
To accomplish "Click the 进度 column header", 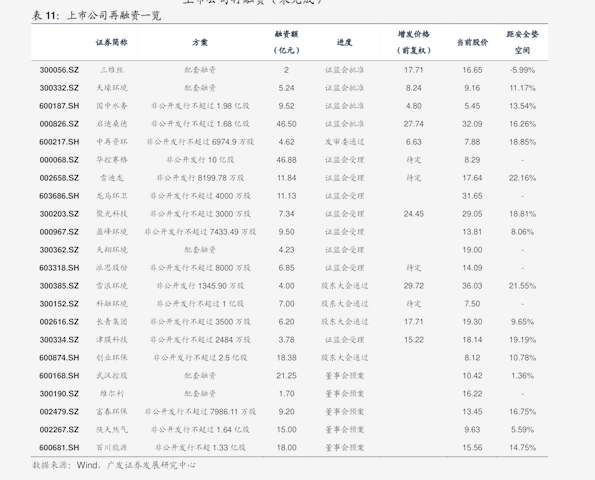I will tap(344, 42).
